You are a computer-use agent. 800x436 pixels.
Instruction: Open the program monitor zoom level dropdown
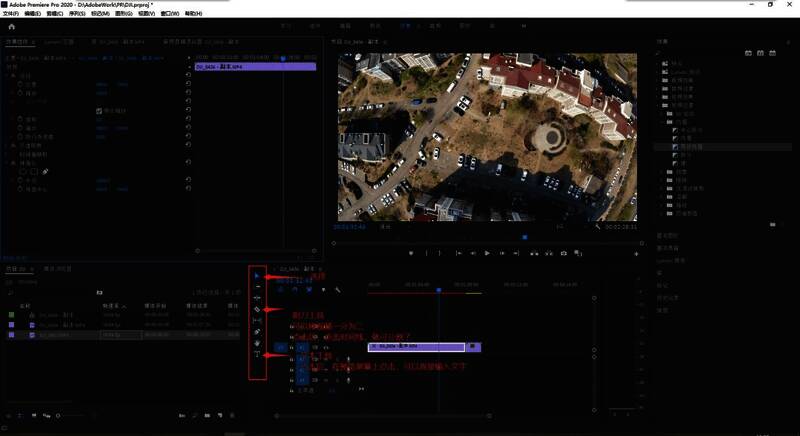coord(387,227)
